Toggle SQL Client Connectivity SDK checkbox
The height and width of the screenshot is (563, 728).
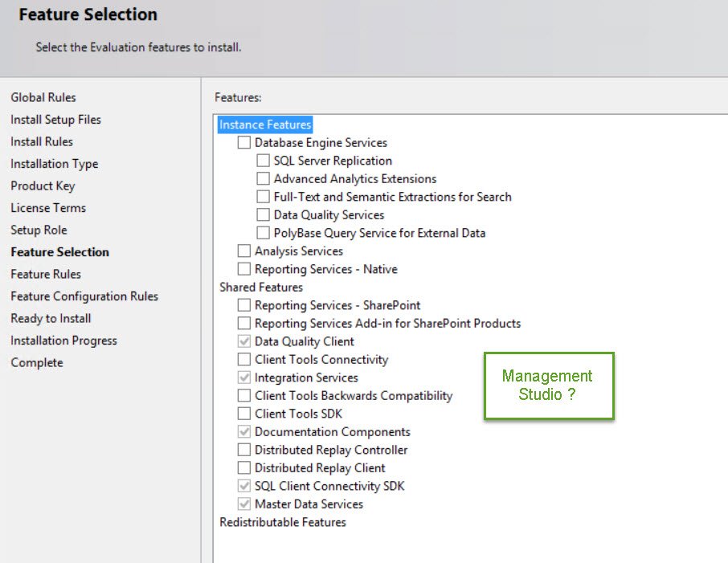coord(244,486)
